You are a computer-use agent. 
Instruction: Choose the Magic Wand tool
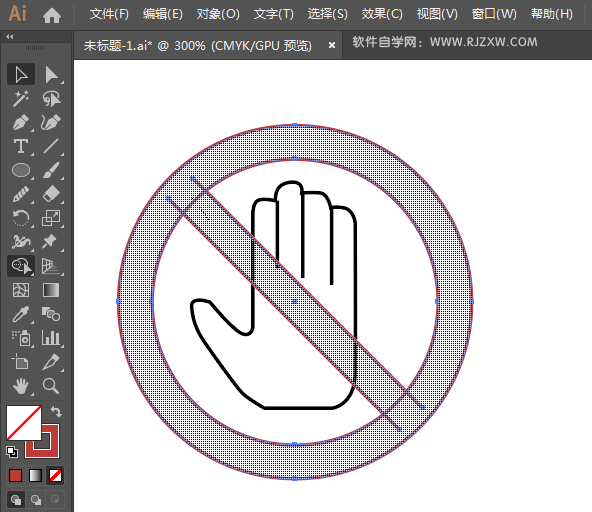click(21, 98)
